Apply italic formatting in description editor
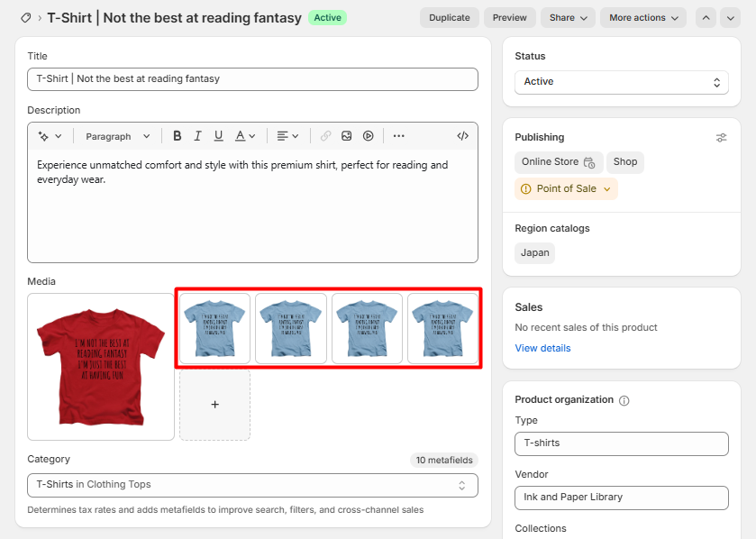Screen dimensions: 756x539 click(198, 136)
